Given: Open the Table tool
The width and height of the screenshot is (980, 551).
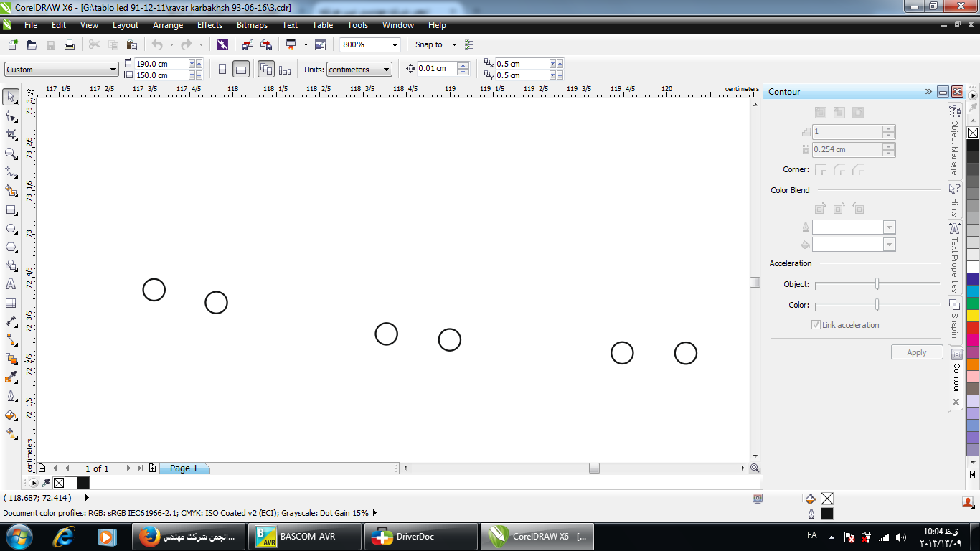Looking at the screenshot, I should pos(11,303).
